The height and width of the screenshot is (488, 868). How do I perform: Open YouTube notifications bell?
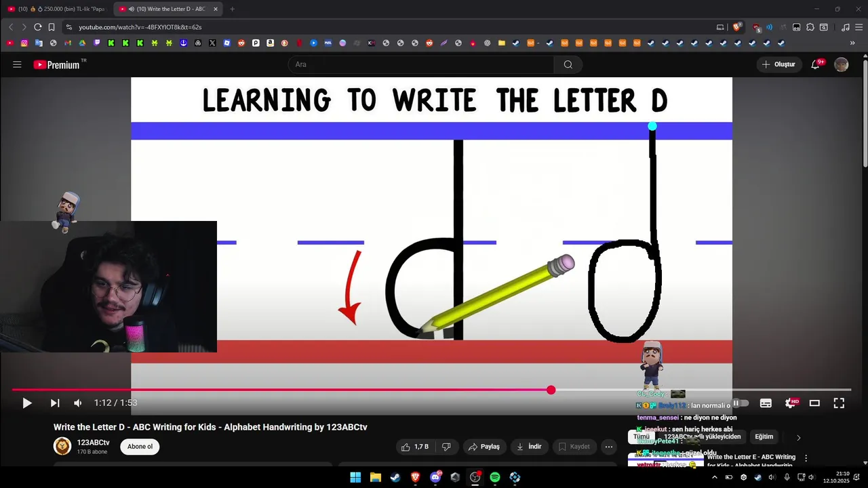point(816,64)
